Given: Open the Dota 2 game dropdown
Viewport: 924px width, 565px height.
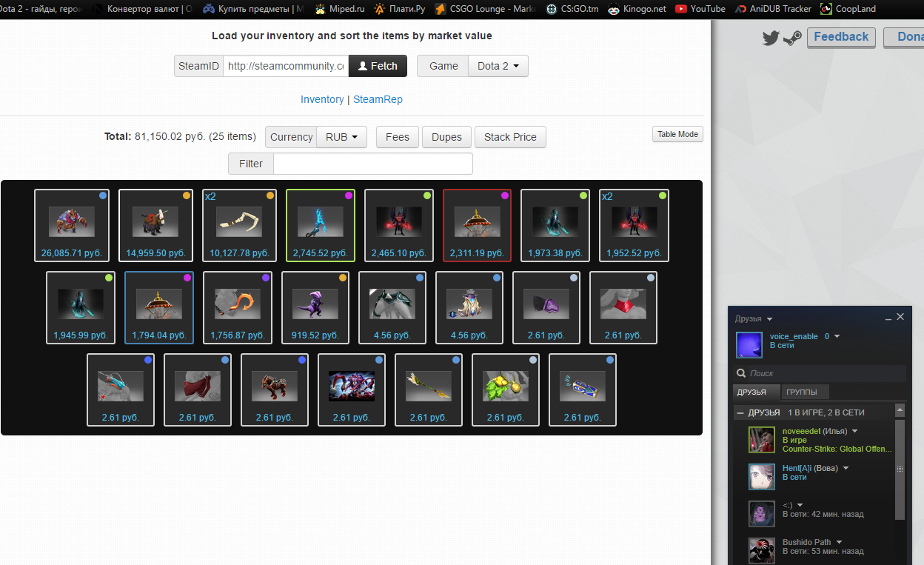Looking at the screenshot, I should click(498, 66).
